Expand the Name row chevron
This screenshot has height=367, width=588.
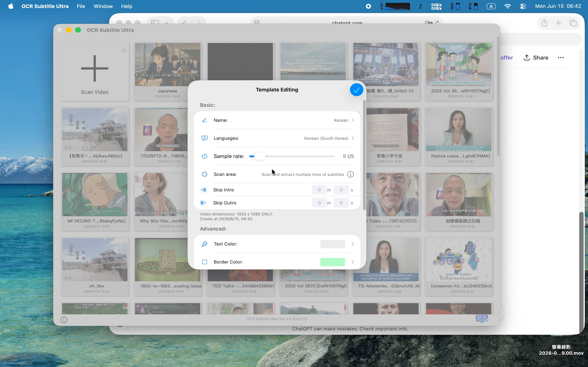coord(353,120)
